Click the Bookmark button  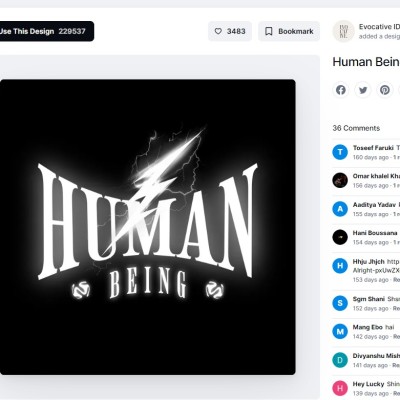pos(289,31)
